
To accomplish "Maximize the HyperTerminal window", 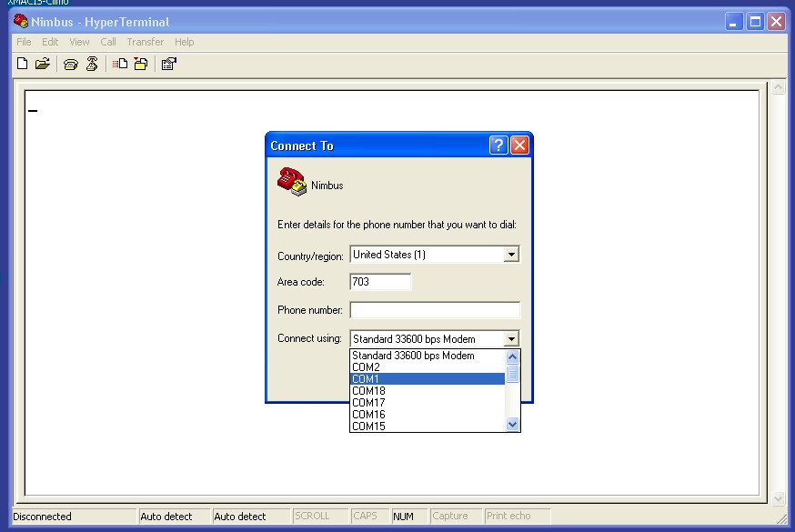I will click(x=755, y=22).
